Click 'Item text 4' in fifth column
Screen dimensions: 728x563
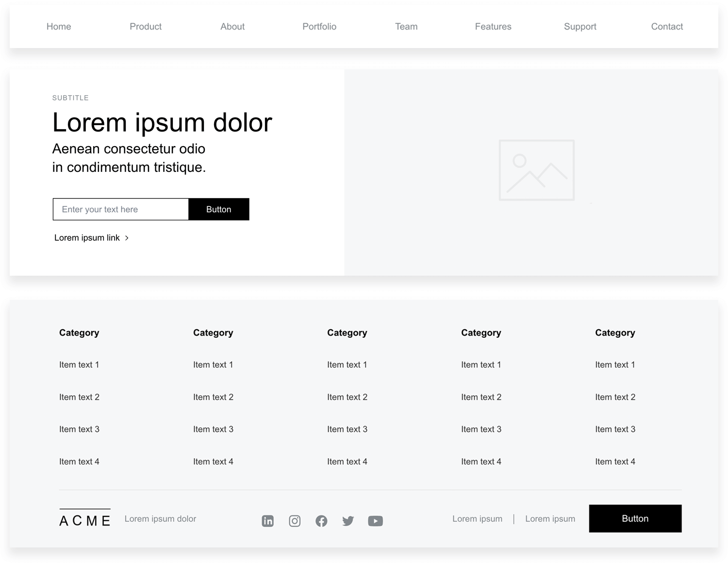[615, 462]
